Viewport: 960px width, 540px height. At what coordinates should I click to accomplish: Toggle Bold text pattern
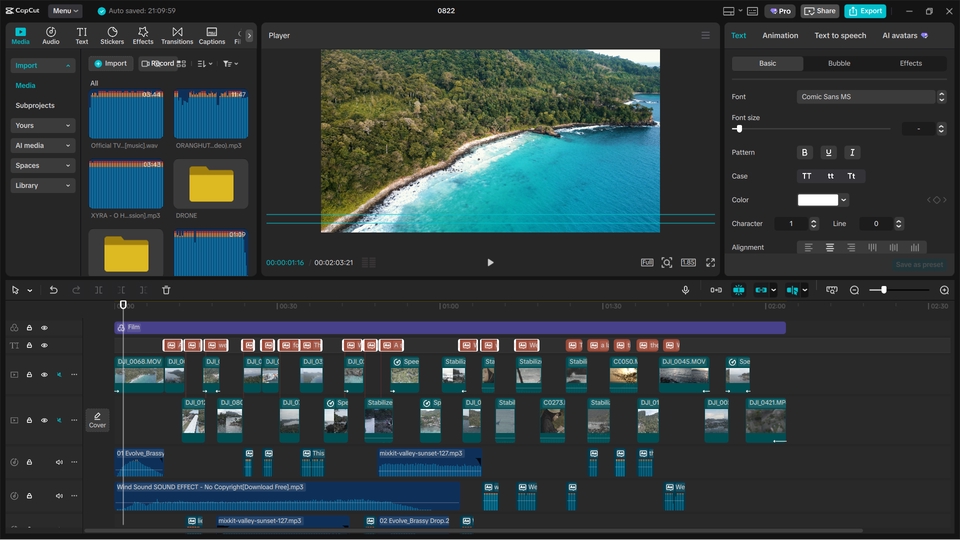tap(804, 152)
